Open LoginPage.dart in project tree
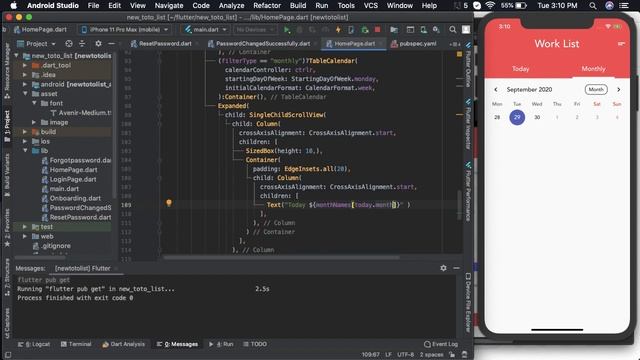 tap(73, 179)
